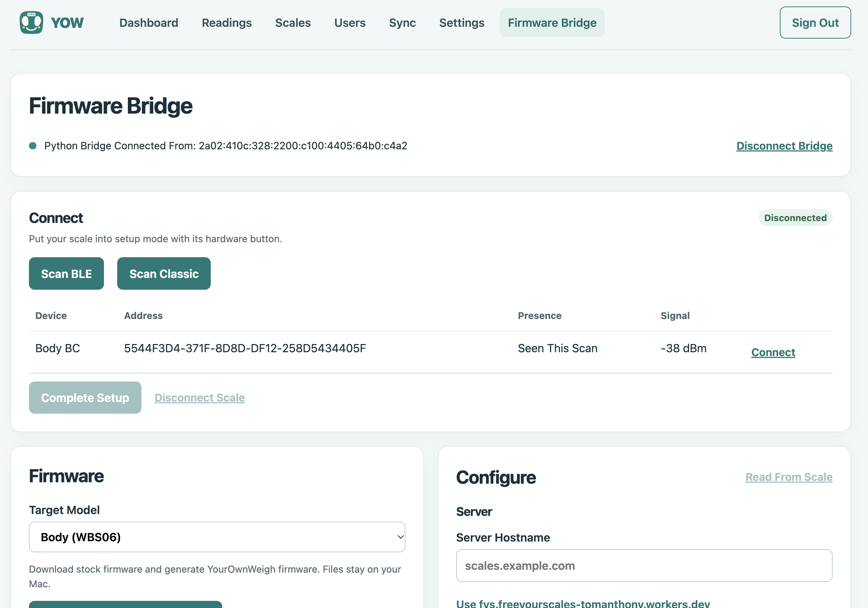Viewport: 868px width, 608px height.
Task: Click the Presence column header
Action: pos(539,316)
